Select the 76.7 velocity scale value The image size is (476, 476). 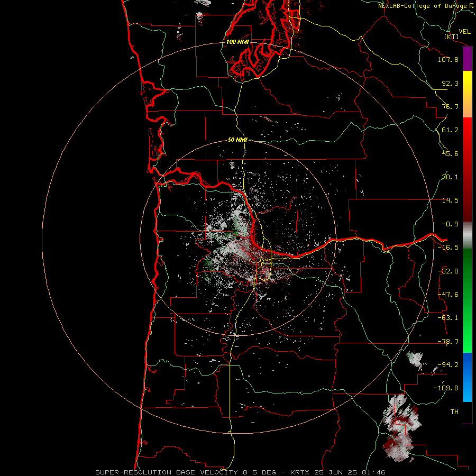[x=450, y=106]
